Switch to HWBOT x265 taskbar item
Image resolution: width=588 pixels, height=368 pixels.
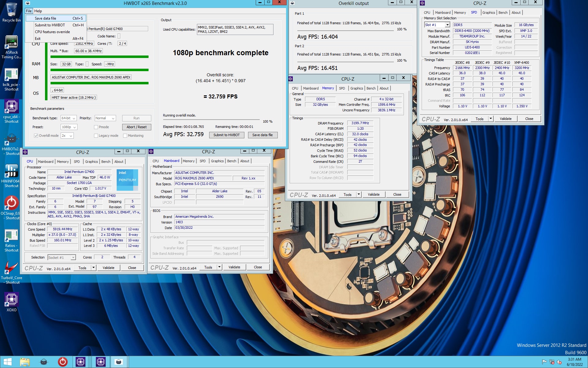tap(44, 362)
